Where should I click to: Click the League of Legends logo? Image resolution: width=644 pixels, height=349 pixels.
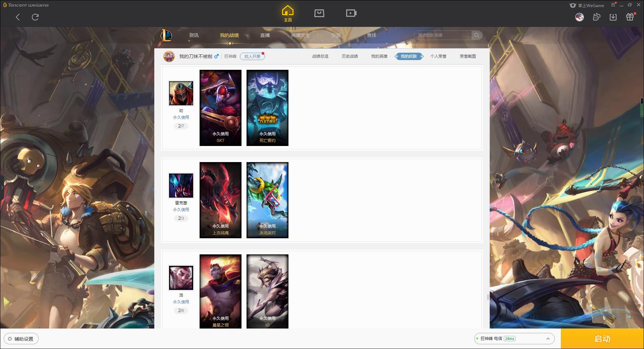click(x=166, y=35)
